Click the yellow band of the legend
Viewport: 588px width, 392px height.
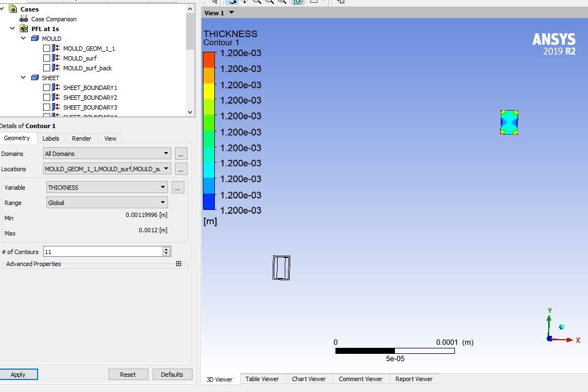(x=209, y=91)
